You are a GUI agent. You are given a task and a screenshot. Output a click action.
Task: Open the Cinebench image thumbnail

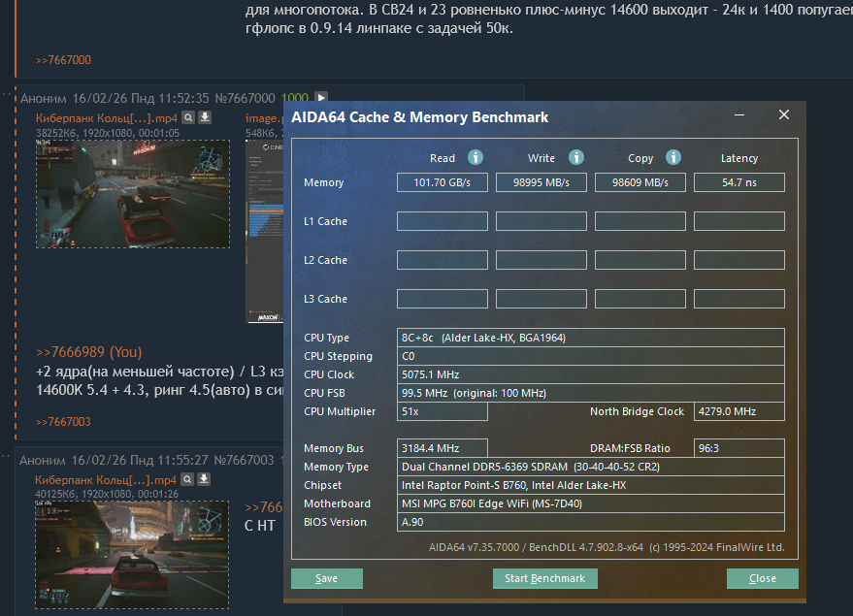[265, 232]
